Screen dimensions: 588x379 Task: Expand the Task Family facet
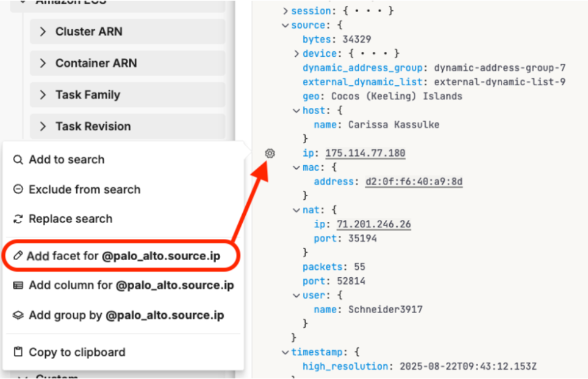[x=43, y=95]
